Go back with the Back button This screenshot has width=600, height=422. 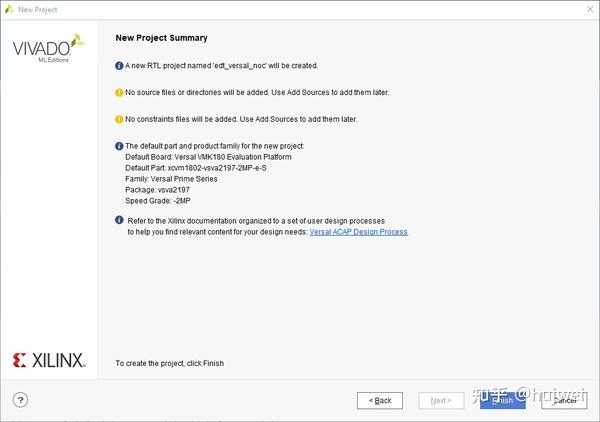point(380,400)
